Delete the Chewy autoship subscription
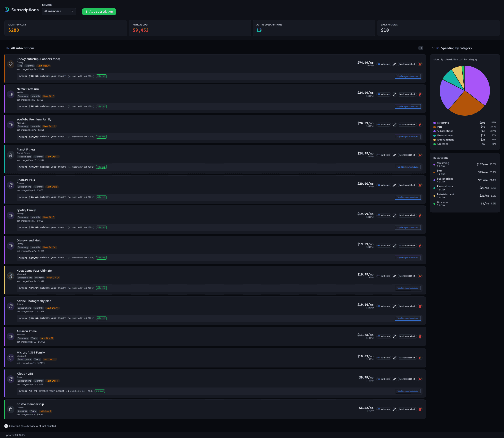This screenshot has width=504, height=438. 420,64
